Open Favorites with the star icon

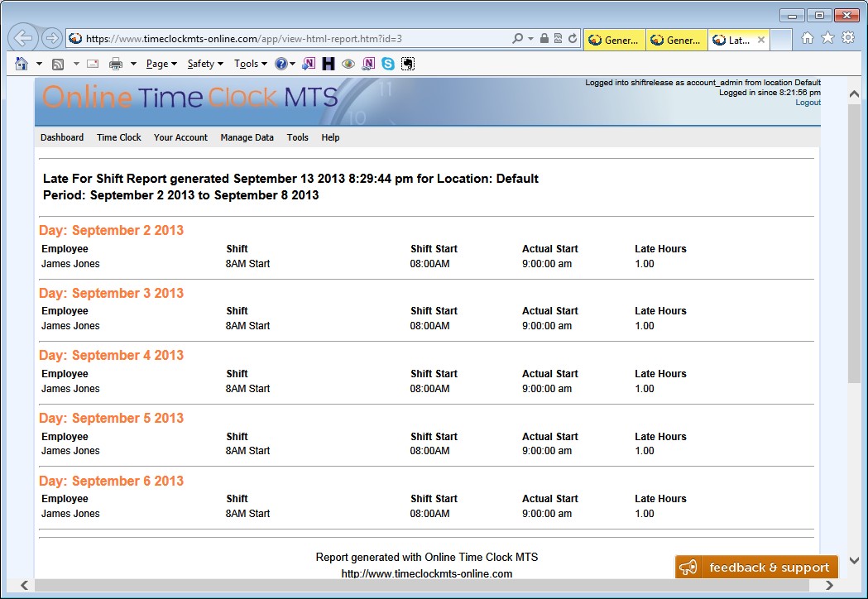coord(827,38)
